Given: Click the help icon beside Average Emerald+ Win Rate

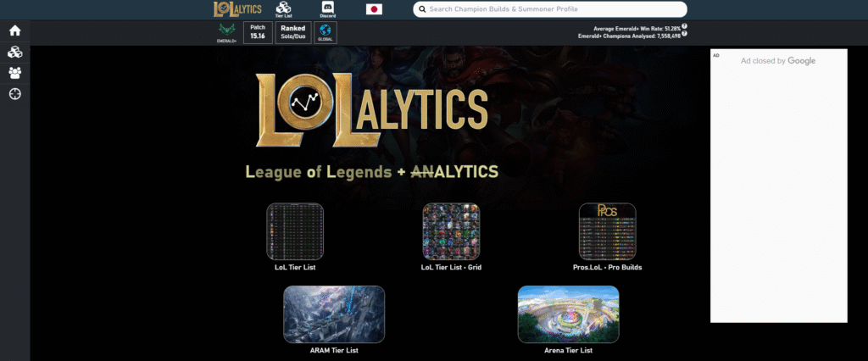Looking at the screenshot, I should point(684,26).
